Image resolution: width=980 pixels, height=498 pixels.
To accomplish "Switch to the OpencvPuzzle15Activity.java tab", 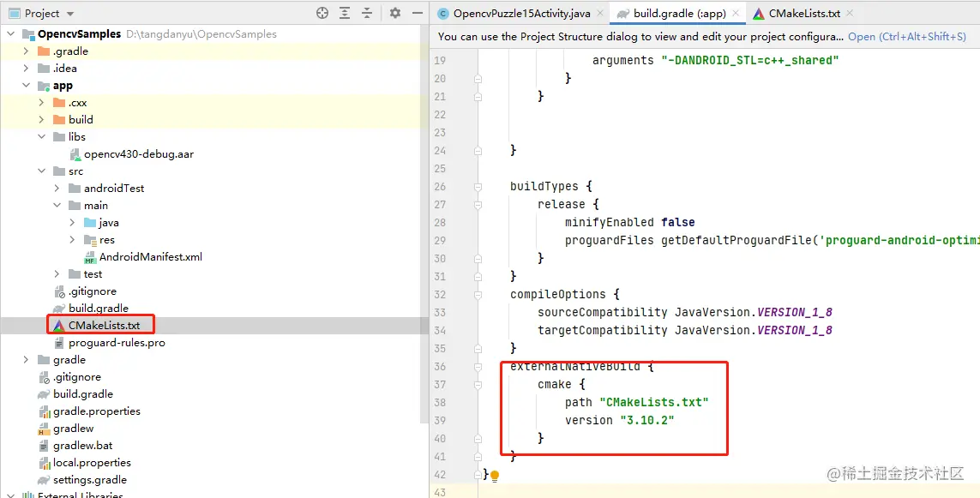I will click(521, 13).
